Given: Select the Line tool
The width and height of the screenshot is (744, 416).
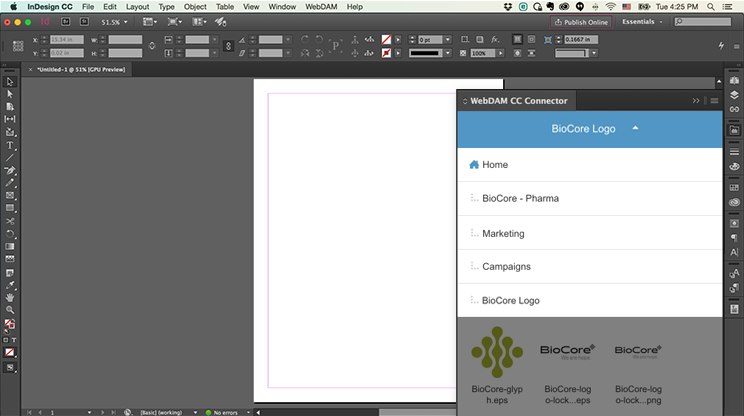Looking at the screenshot, I should (x=9, y=157).
